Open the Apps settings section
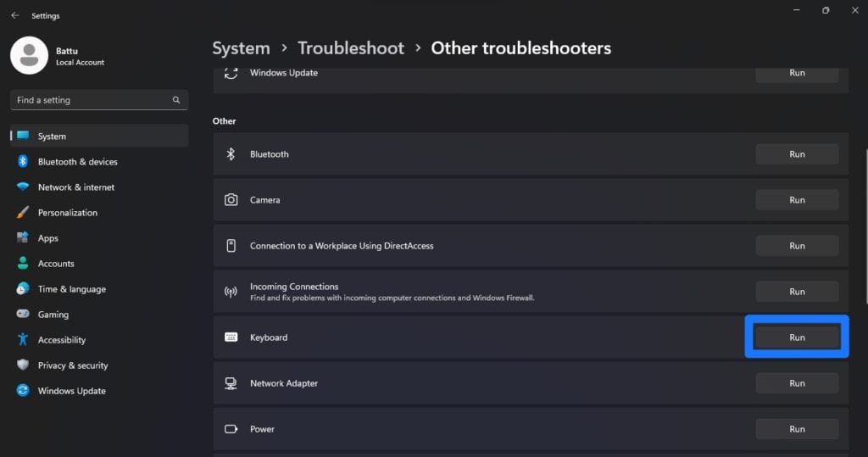 [x=48, y=238]
